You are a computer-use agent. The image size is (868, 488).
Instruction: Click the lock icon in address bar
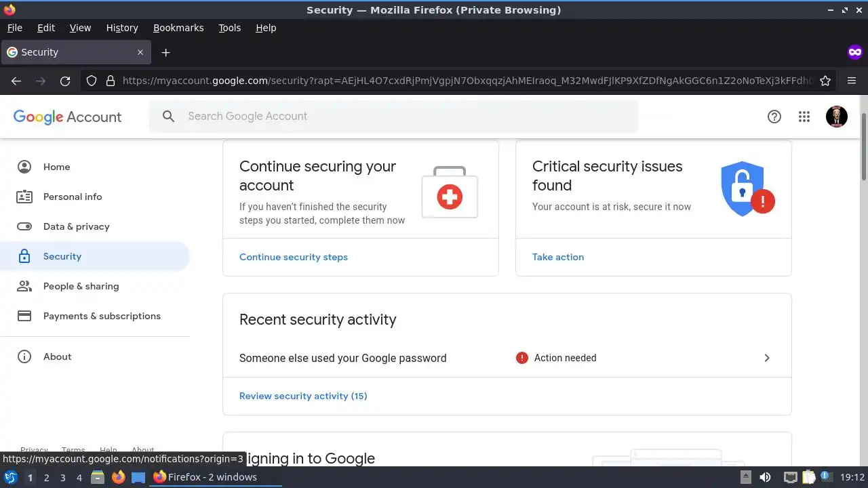[x=111, y=81]
